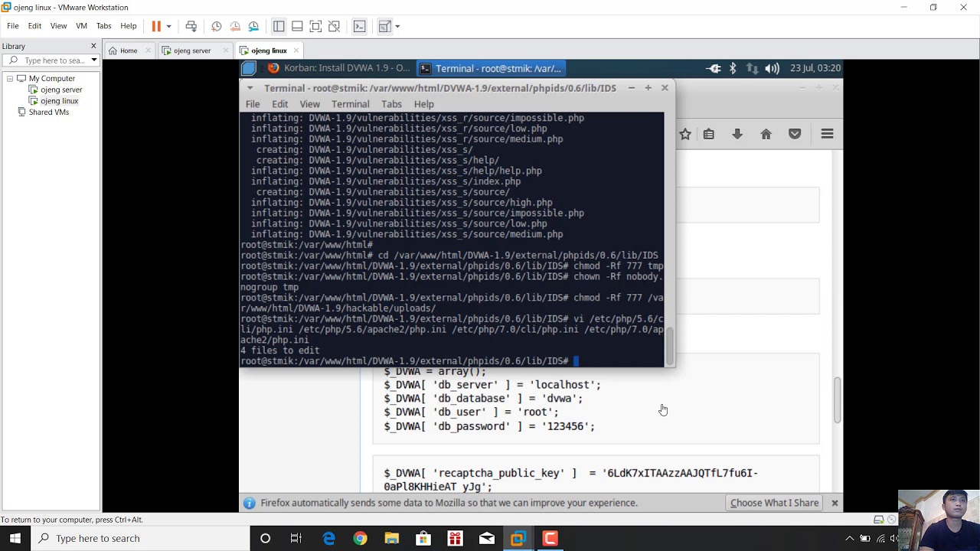Open the guest applications menu icon

(249, 68)
